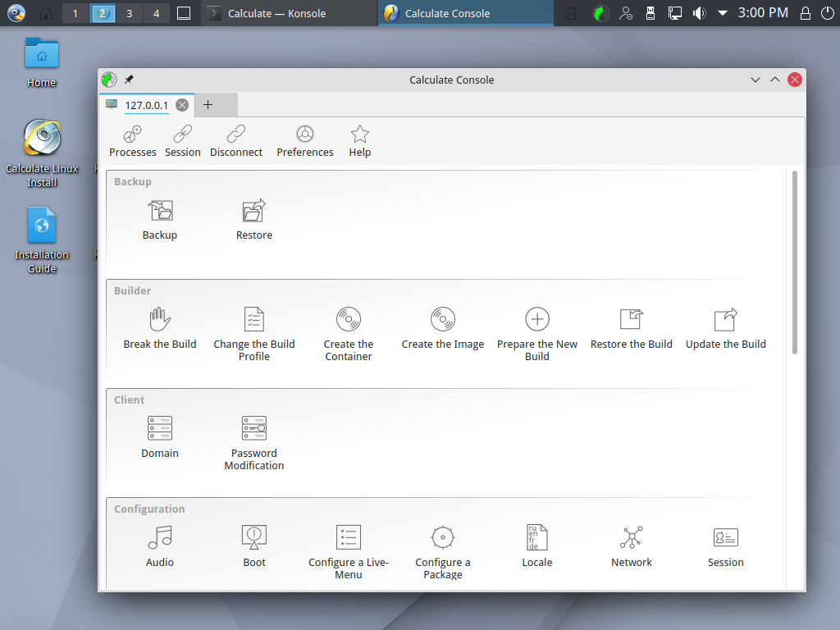Image resolution: width=840 pixels, height=630 pixels.
Task: Close the 127.0.0.1 tab
Action: point(182,105)
